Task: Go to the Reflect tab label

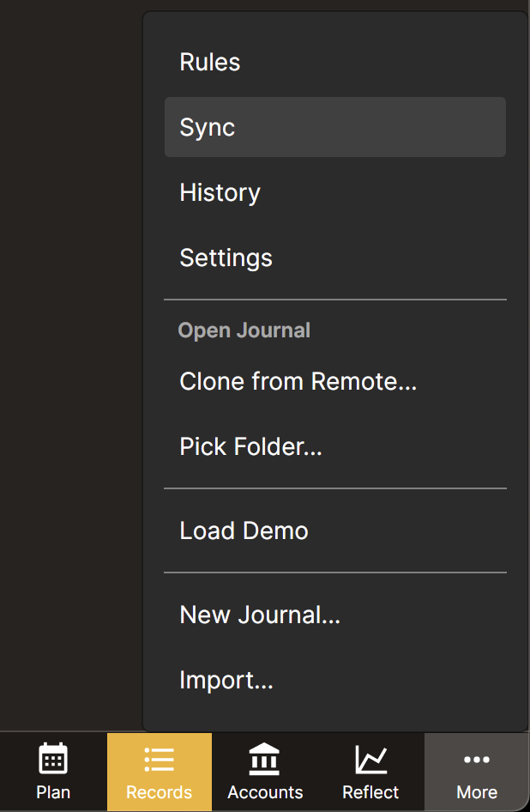Action: tap(370, 792)
